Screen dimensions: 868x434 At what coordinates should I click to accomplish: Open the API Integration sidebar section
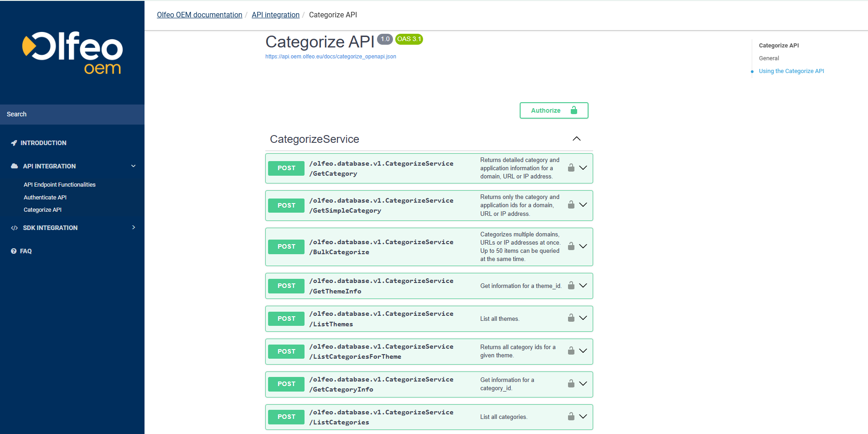(49, 166)
